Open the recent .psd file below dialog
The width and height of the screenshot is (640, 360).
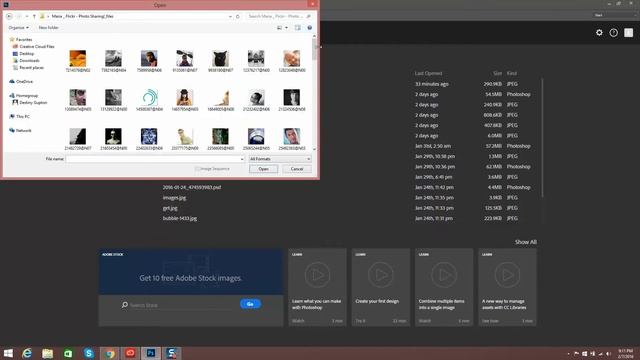coord(192,187)
